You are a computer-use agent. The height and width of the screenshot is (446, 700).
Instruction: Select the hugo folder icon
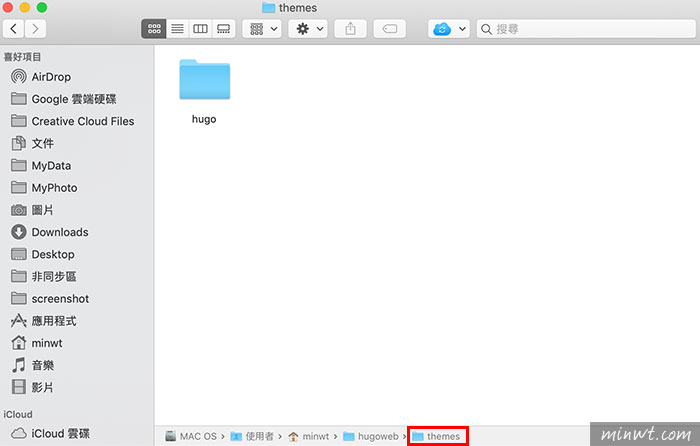click(204, 79)
